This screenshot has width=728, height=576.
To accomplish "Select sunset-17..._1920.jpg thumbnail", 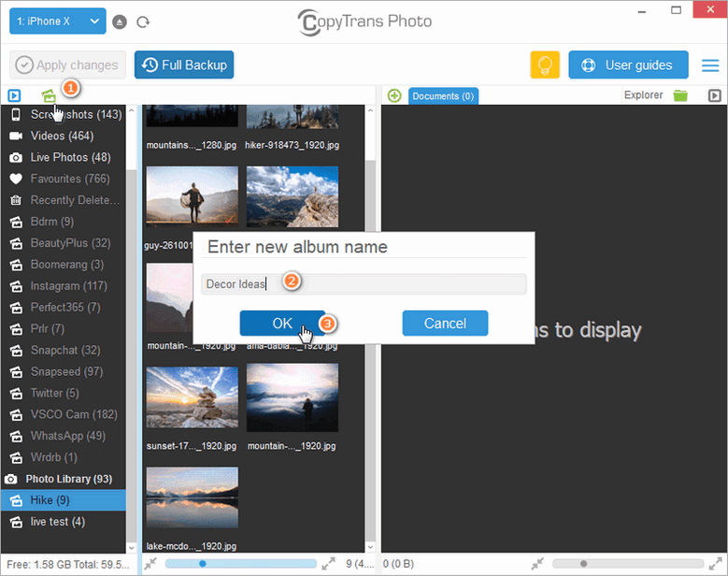I will [x=193, y=397].
